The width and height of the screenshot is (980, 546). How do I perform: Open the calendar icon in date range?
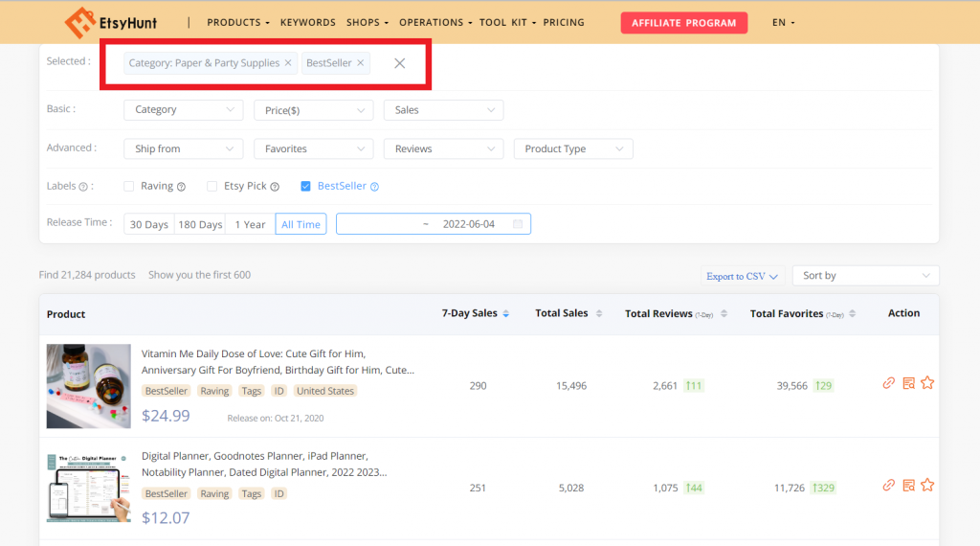518,224
